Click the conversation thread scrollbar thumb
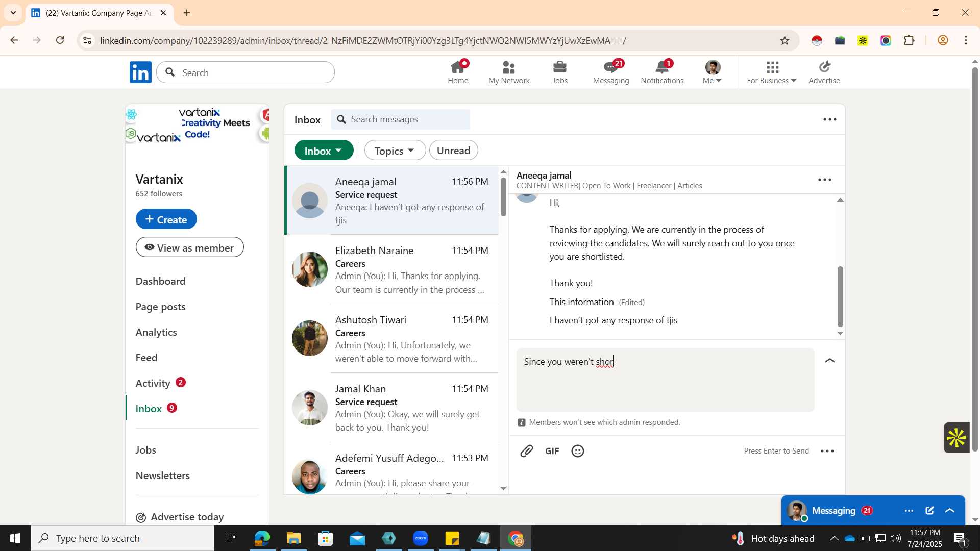The image size is (980, 551). 840,296
